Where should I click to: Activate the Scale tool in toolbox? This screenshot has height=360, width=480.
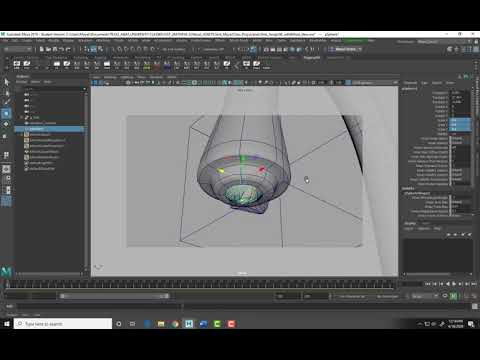tap(6, 136)
